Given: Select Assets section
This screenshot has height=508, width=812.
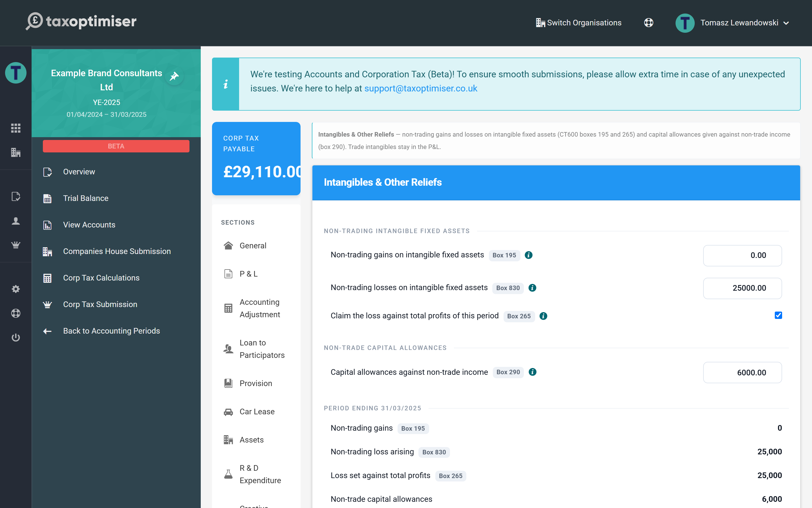Looking at the screenshot, I should pos(256,440).
